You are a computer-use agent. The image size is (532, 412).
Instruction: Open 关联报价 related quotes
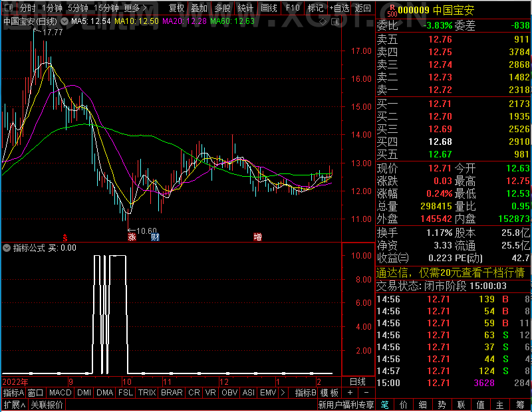(47, 405)
